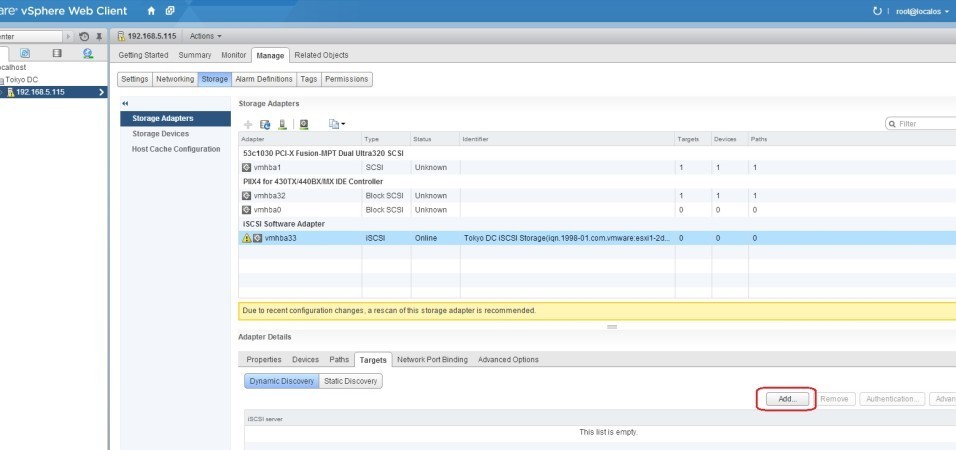
Task: Open the Permissions sub-tab
Action: tap(346, 79)
